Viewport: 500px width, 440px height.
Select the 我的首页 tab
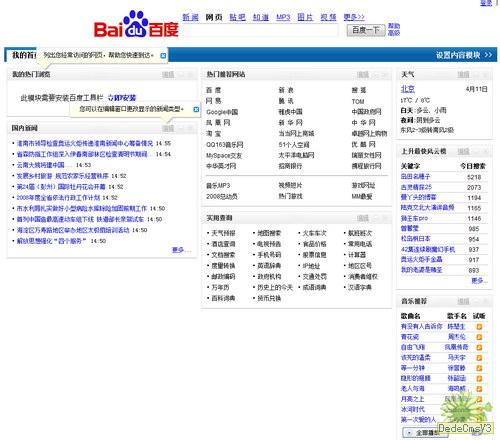point(23,55)
